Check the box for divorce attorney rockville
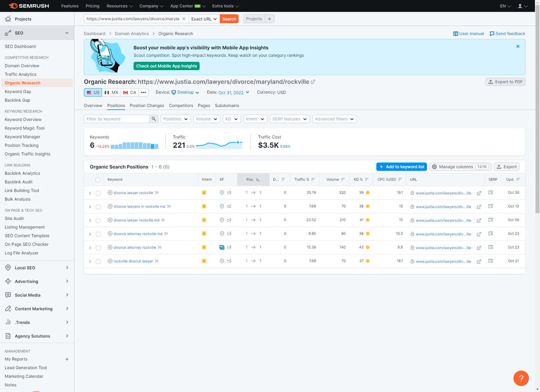540x392 pixels. pyautogui.click(x=98, y=248)
